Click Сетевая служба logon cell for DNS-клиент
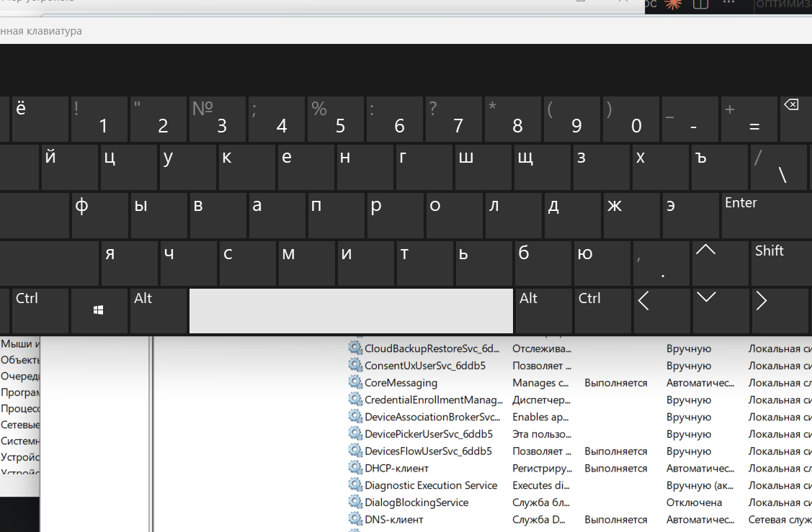812x532 pixels. (780, 519)
